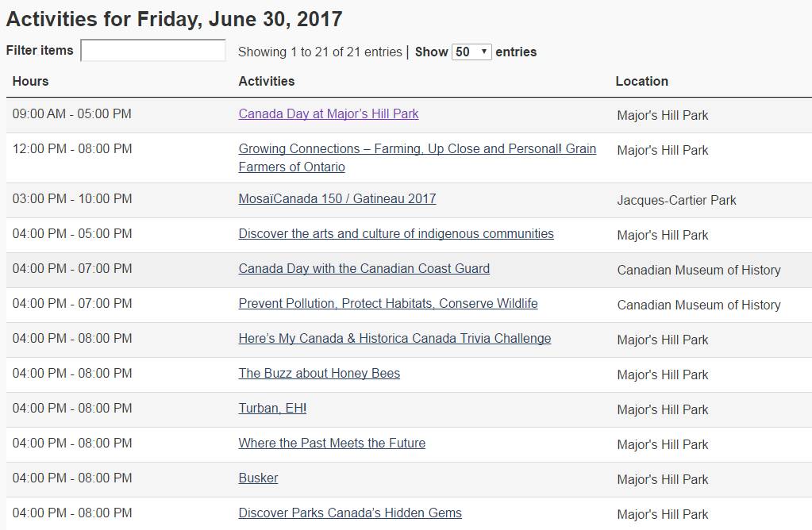Sort by the Location column header
Screen dimensions: 812x530
[x=641, y=81]
